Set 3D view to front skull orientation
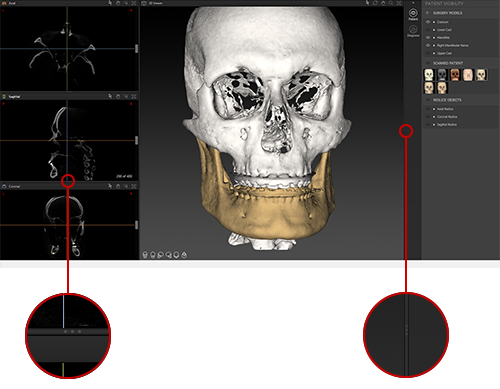This screenshot has height=389, width=500. (x=145, y=255)
